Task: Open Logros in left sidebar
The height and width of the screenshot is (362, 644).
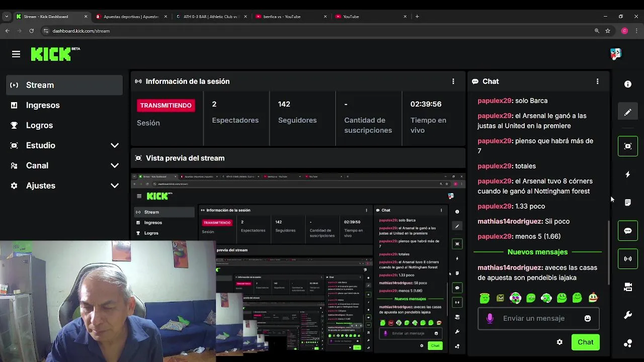Action: pos(65,125)
